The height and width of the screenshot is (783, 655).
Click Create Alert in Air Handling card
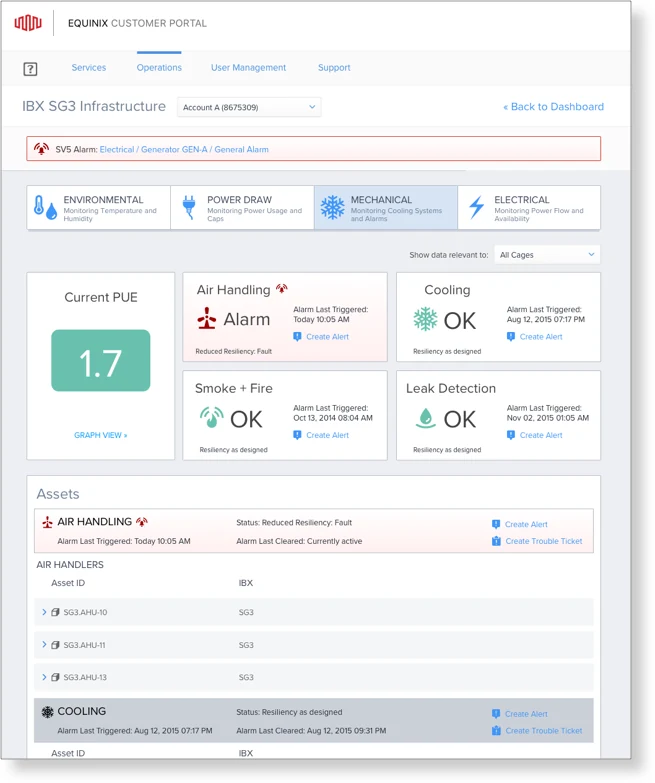click(328, 337)
